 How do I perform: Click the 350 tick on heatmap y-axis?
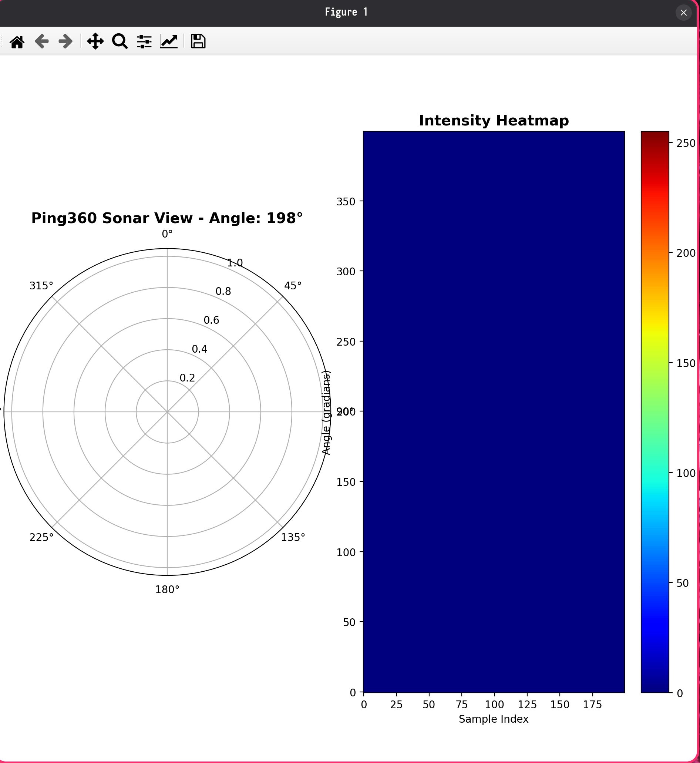tap(346, 202)
